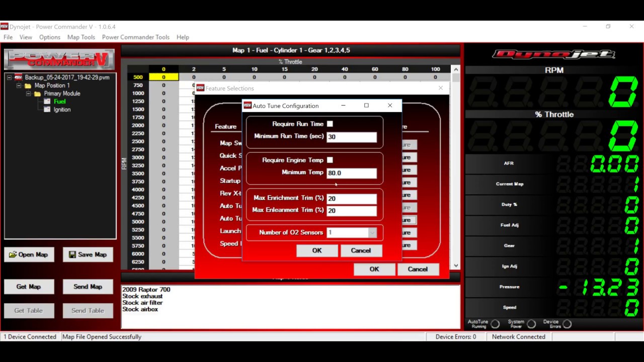
Task: Click the Feature Selections title bar icon
Action: pos(200,88)
